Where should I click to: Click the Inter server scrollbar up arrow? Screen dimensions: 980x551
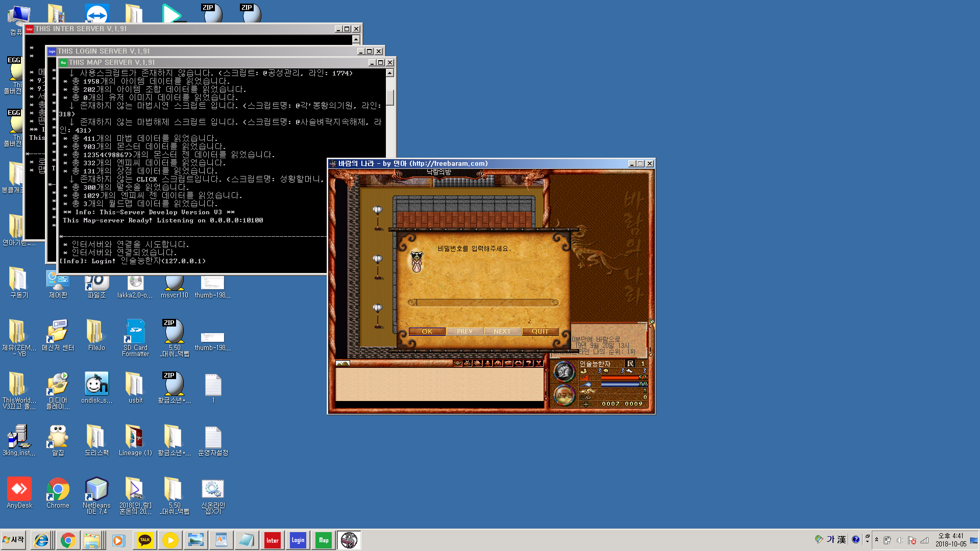coord(356,39)
